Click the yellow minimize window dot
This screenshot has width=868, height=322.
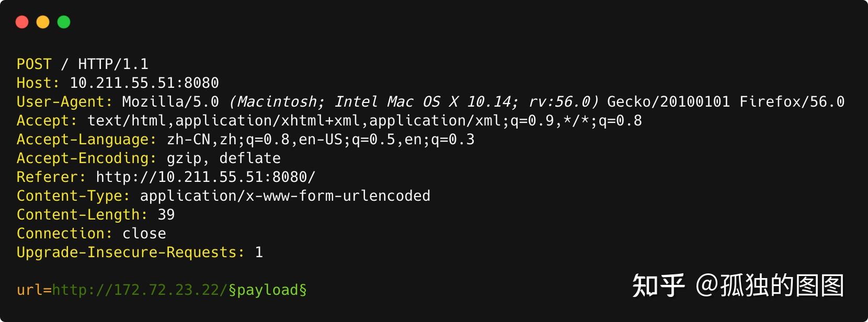click(43, 22)
